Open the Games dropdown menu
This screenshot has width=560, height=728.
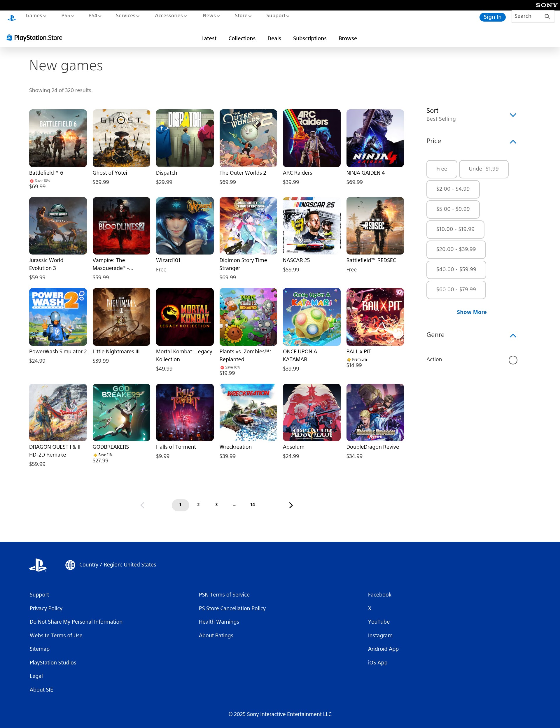point(36,16)
